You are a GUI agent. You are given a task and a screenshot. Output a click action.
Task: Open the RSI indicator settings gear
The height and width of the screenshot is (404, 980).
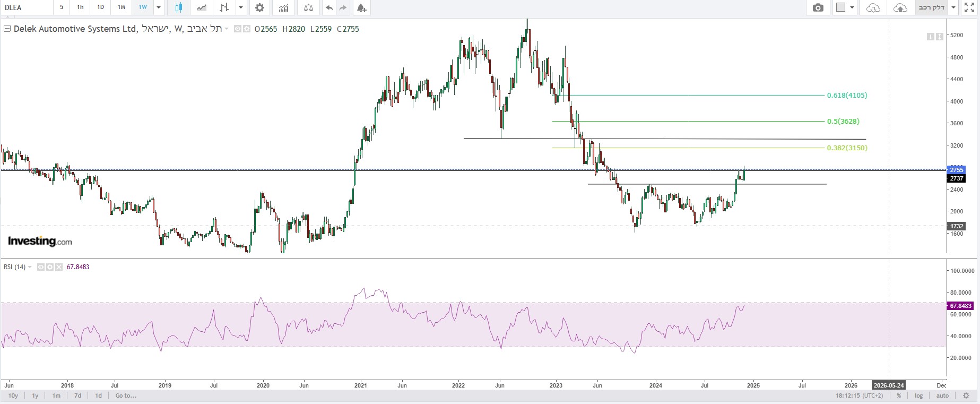pos(49,267)
